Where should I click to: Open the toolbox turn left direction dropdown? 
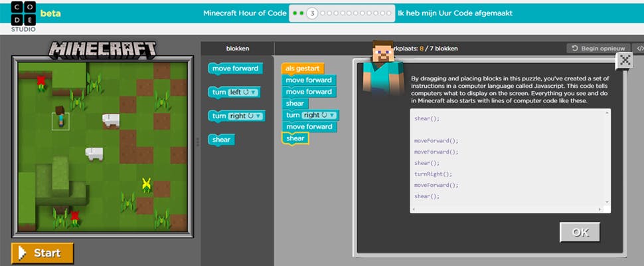click(x=242, y=92)
